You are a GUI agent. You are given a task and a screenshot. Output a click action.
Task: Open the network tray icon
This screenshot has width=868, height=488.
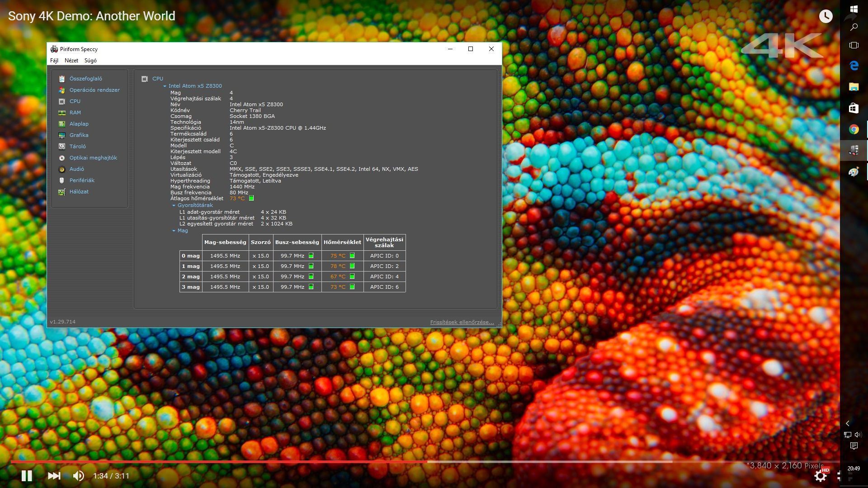[848, 435]
